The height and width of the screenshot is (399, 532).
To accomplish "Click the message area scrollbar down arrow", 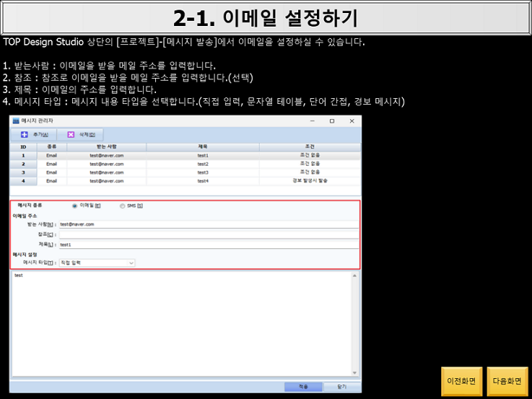I will click(x=354, y=373).
